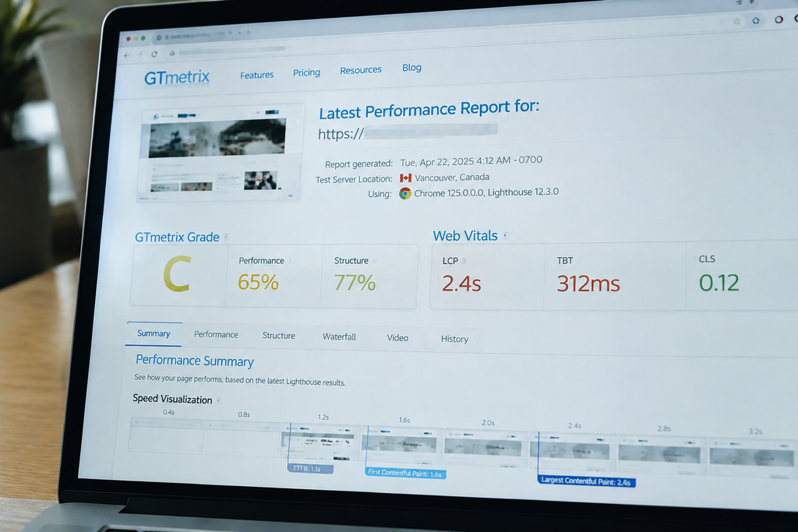The image size is (798, 532).
Task: Reload the page with the refresh icon
Action: [154, 54]
